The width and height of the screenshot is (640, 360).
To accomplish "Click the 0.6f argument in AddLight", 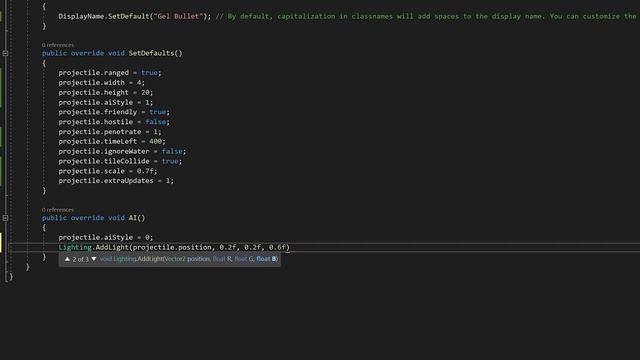I will [277, 247].
